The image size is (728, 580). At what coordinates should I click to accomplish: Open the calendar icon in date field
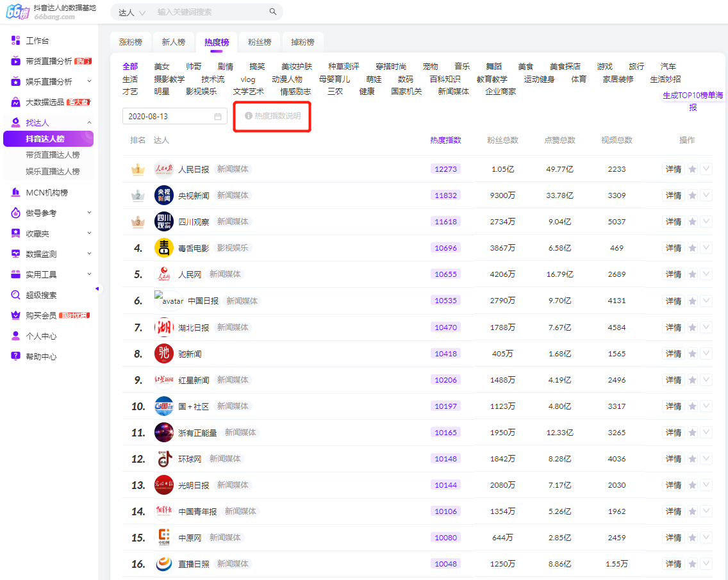coord(218,117)
